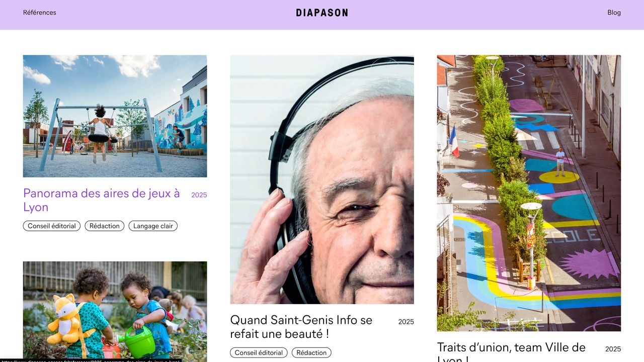Select 'Rédaction' tag under Saint-Genis Info
This screenshot has width=644, height=362.
[311, 353]
